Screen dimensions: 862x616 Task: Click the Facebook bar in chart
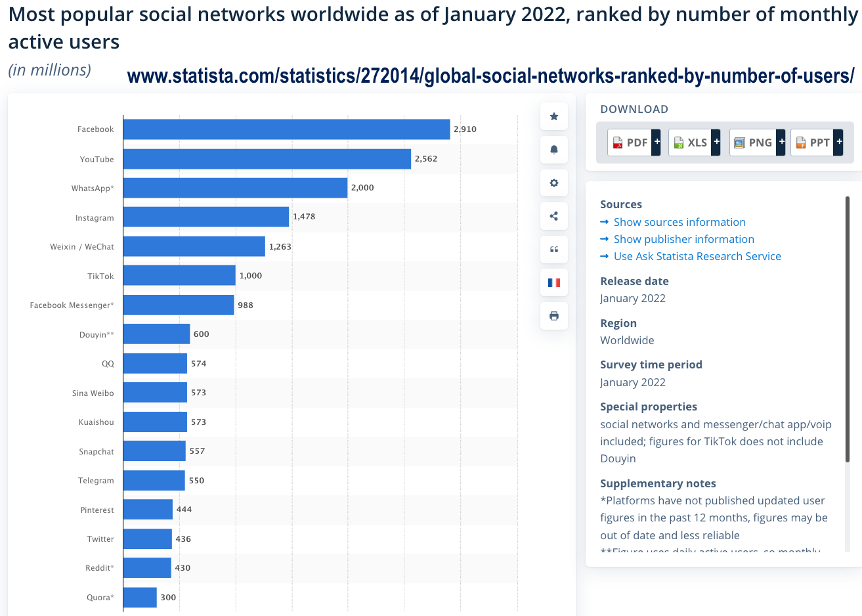tap(287, 129)
